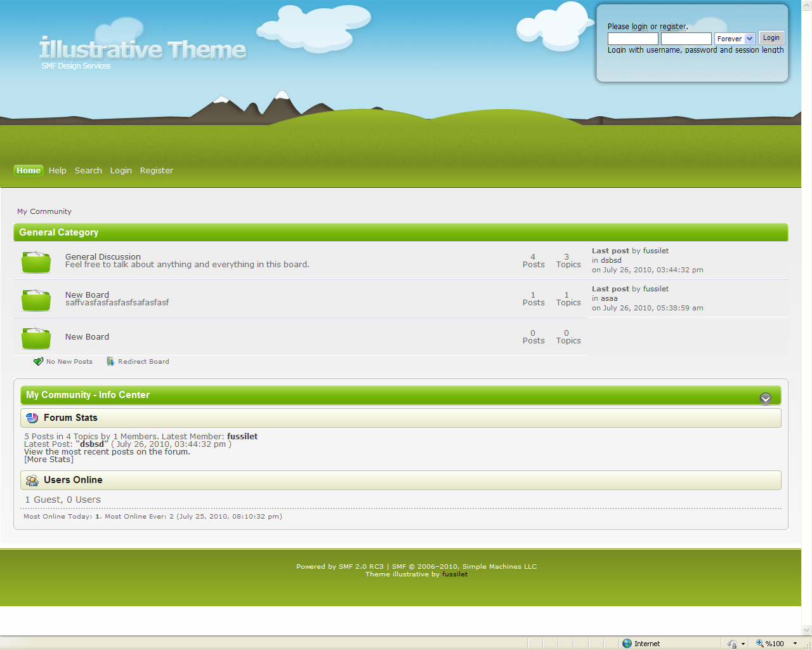
Task: Click the General Discussion board folder icon
Action: tap(36, 262)
